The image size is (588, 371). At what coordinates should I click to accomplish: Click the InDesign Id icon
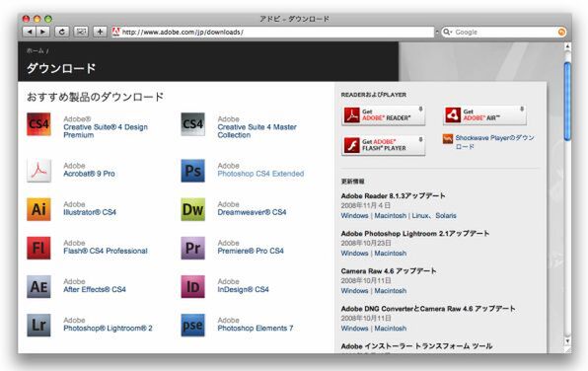pyautogui.click(x=192, y=286)
